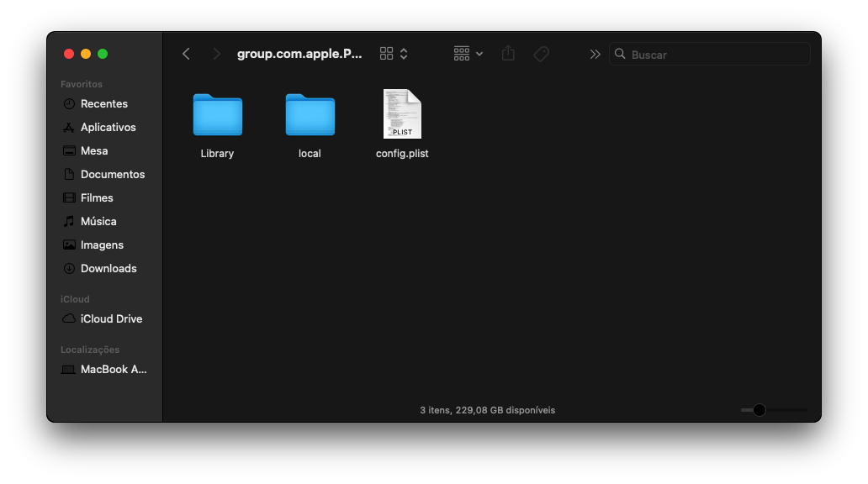Open Downloads in sidebar

(x=108, y=269)
